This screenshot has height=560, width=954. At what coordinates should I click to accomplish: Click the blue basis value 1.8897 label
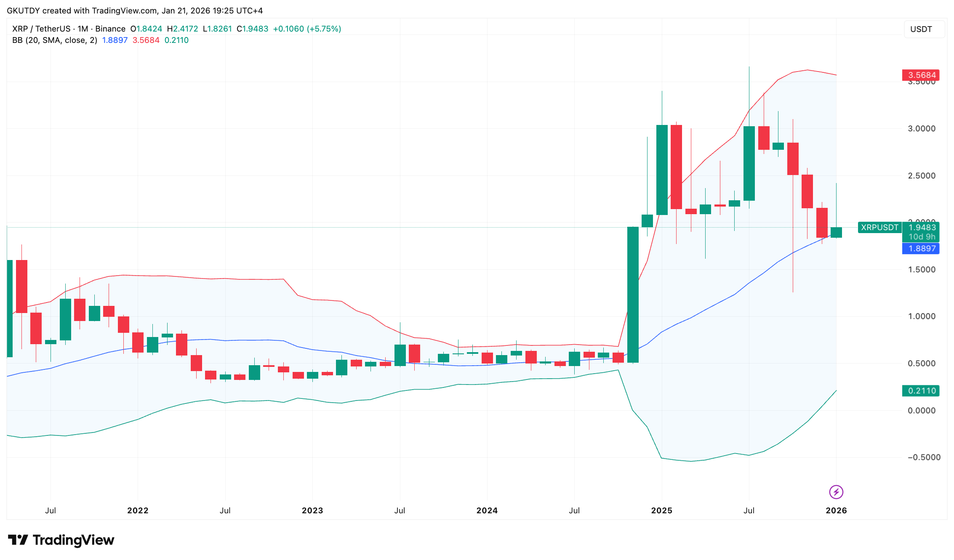(x=921, y=249)
